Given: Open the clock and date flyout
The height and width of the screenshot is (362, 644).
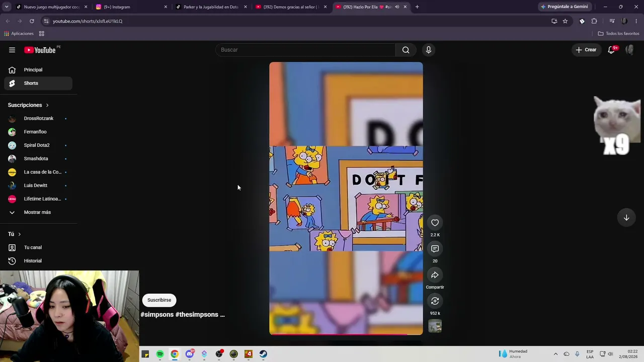Looking at the screenshot, I should [628, 354].
